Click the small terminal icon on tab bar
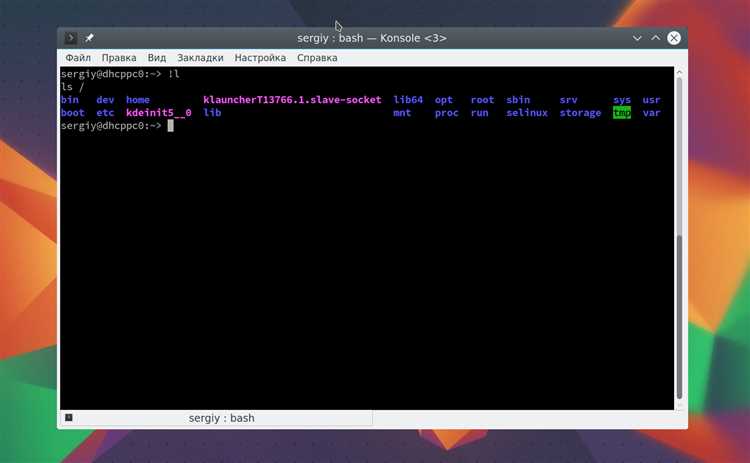 point(69,418)
